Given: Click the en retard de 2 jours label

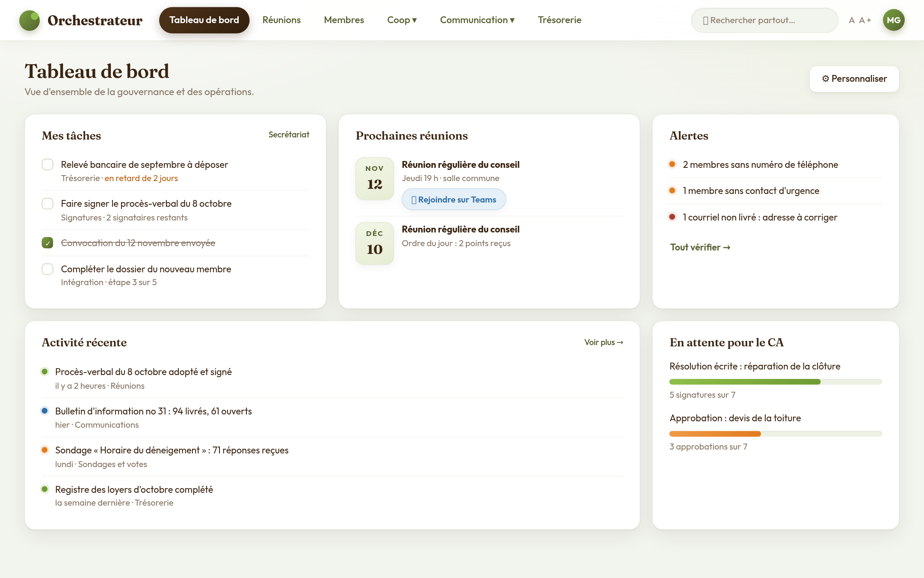Looking at the screenshot, I should pyautogui.click(x=141, y=179).
